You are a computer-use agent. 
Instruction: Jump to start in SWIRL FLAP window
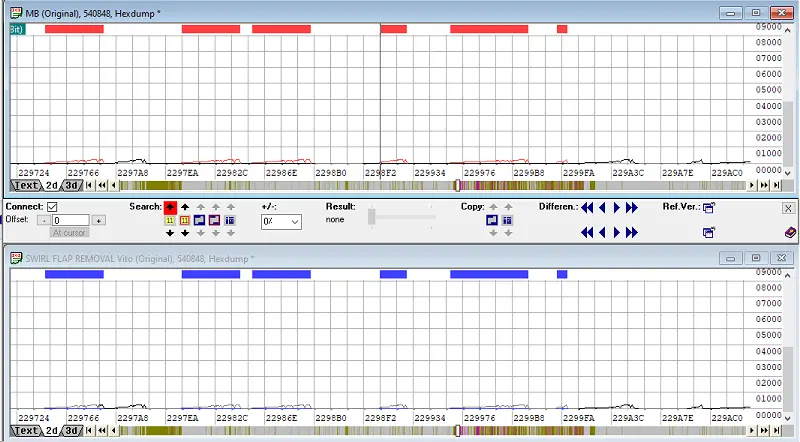[89, 431]
